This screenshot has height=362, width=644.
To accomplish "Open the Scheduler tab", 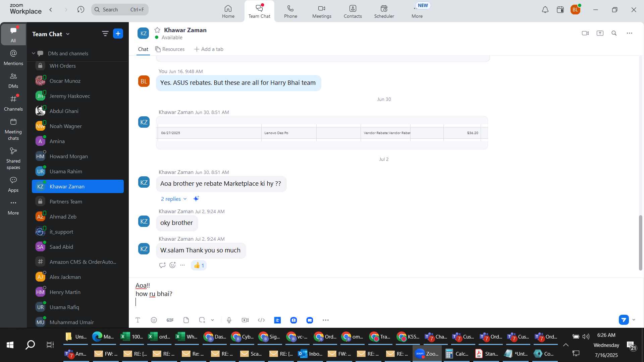I will 384,11.
